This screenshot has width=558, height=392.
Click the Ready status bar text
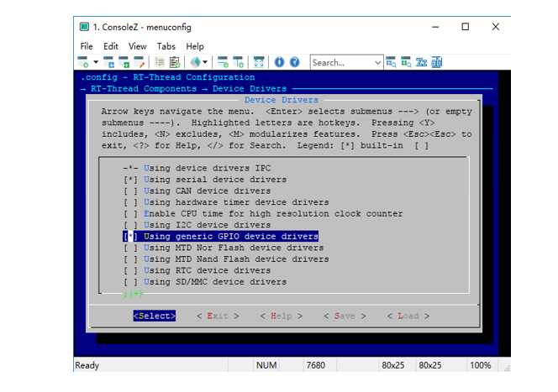[87, 365]
